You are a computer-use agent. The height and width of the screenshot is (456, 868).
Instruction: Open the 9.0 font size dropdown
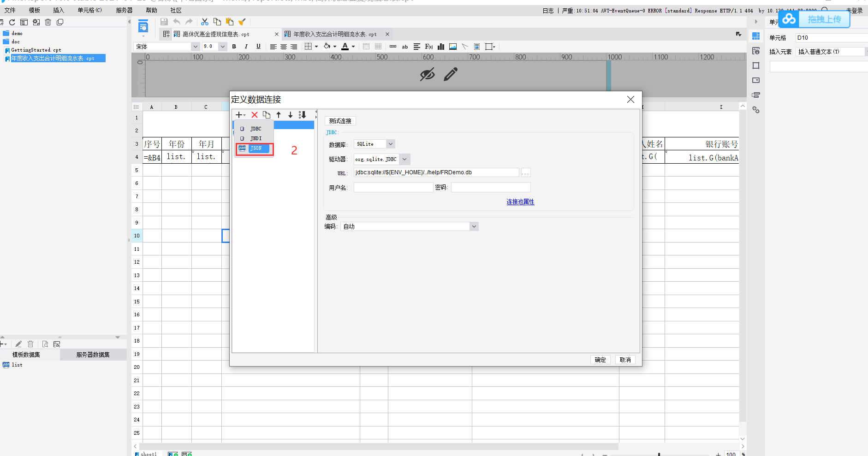click(223, 47)
